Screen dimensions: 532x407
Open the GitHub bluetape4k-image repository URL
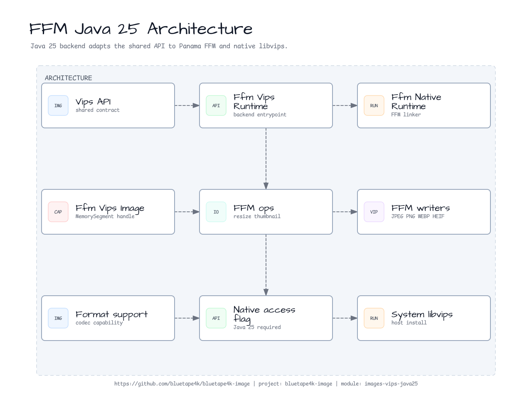[x=182, y=384]
